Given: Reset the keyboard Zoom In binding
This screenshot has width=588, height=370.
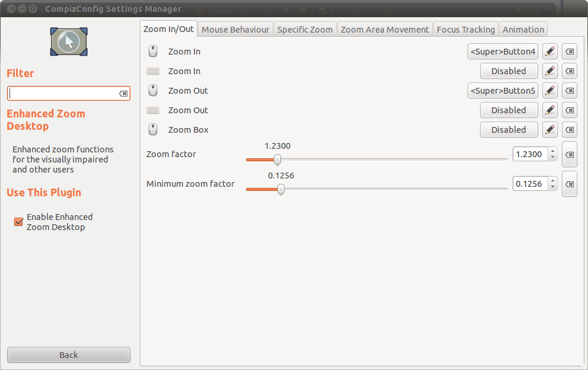Looking at the screenshot, I should [569, 71].
